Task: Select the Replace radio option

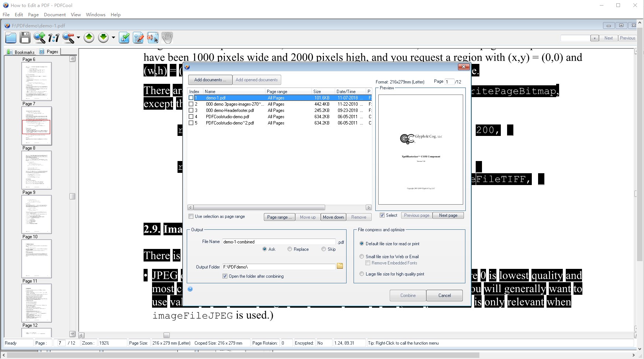Action: tap(290, 249)
